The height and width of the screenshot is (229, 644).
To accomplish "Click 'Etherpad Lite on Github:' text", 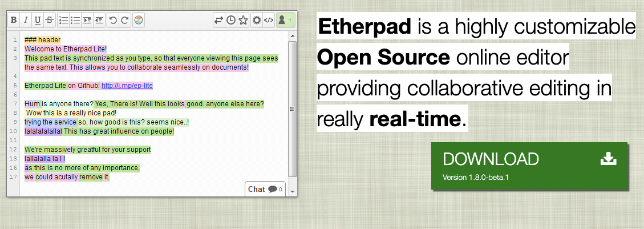I will click(x=62, y=86).
